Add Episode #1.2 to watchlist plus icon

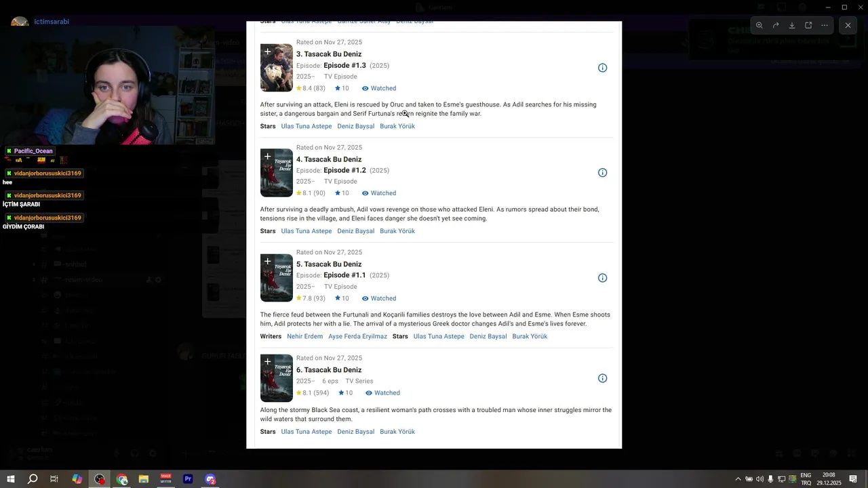(x=267, y=157)
